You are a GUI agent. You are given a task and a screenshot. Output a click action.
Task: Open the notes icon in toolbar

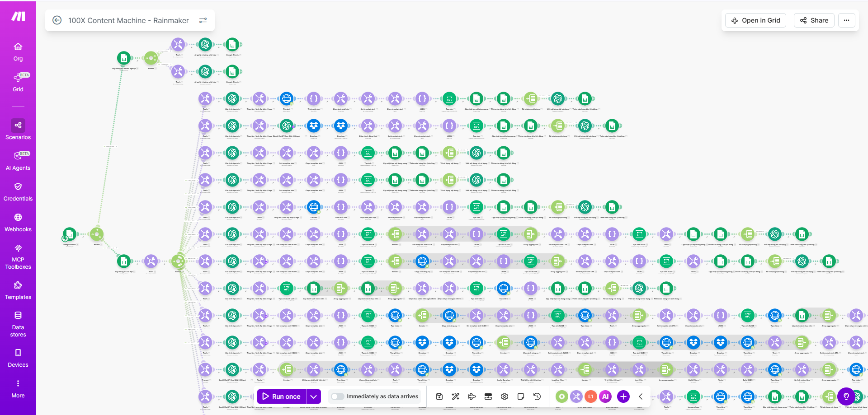(521, 396)
